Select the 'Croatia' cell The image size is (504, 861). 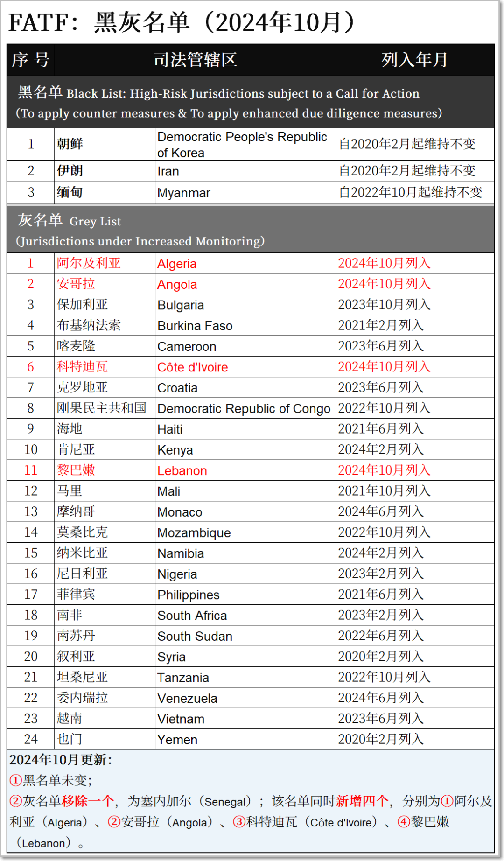(x=245, y=387)
